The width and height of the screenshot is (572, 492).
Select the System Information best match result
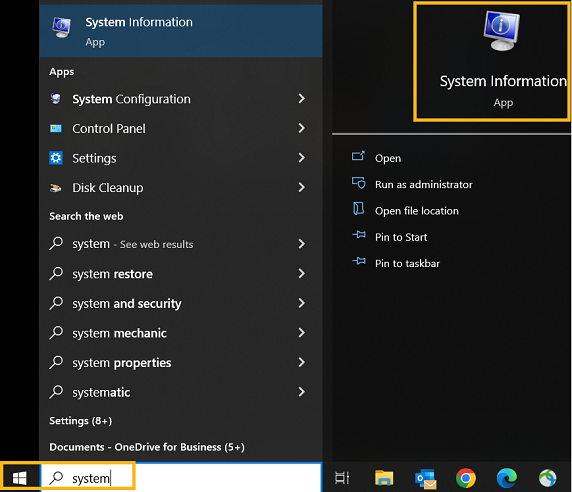(181, 31)
